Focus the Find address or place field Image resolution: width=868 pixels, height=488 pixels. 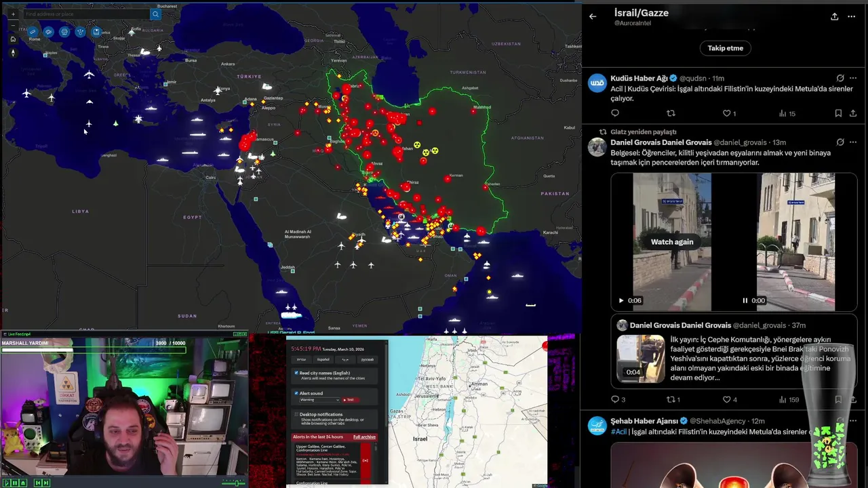point(87,14)
